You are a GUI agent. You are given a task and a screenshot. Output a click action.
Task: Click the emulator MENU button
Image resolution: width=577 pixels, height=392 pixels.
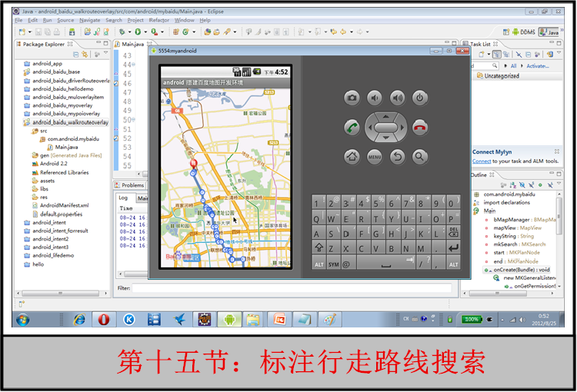375,157
